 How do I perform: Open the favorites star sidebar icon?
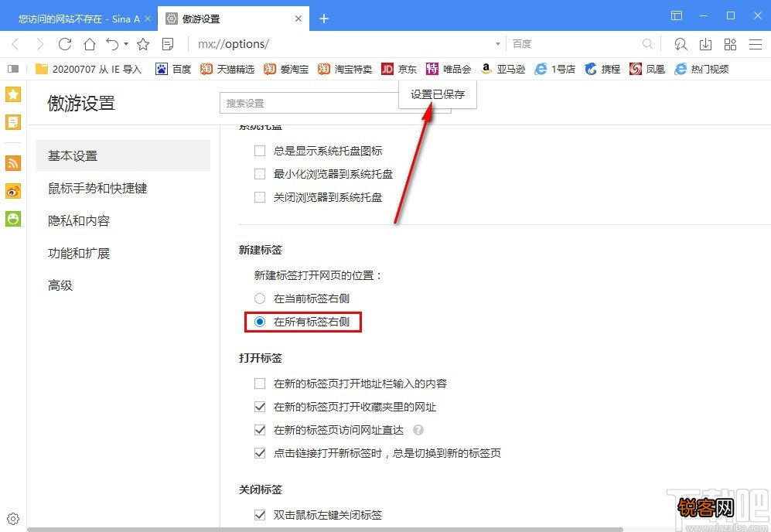tap(13, 94)
